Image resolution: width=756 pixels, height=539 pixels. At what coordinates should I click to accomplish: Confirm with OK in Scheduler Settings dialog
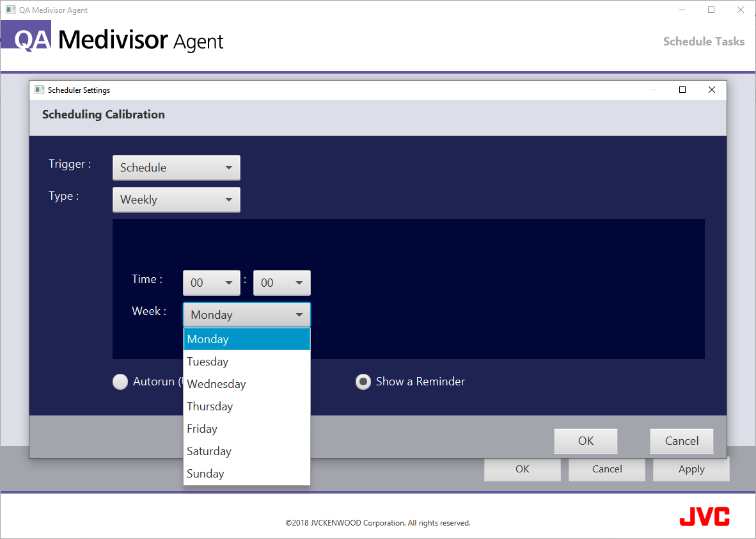click(586, 441)
